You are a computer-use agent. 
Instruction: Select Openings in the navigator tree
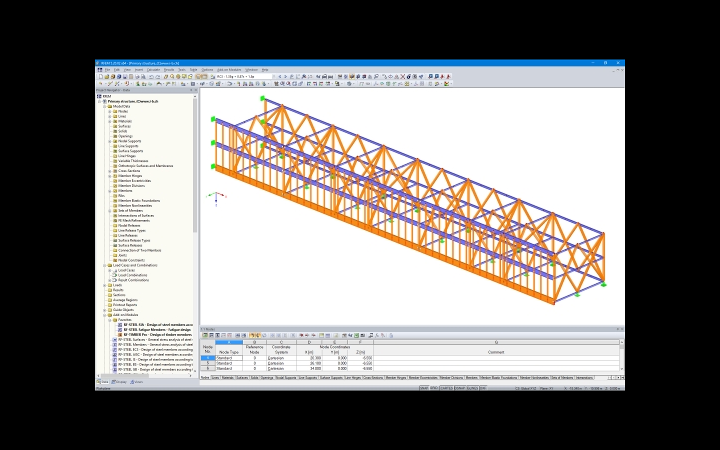(125, 136)
